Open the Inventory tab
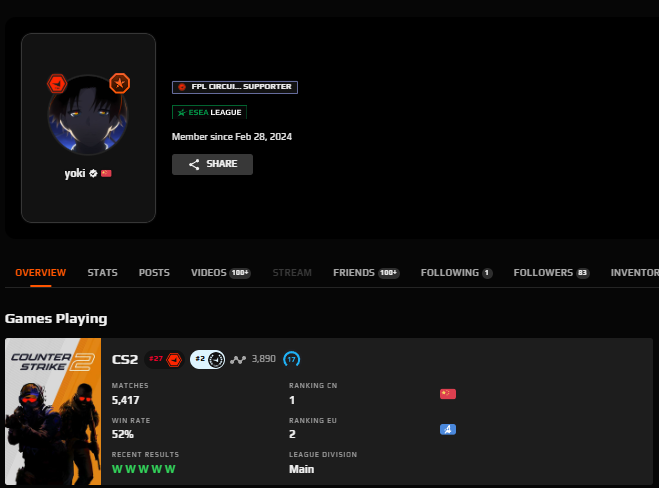Screen dimensions: 659x488 (635, 273)
